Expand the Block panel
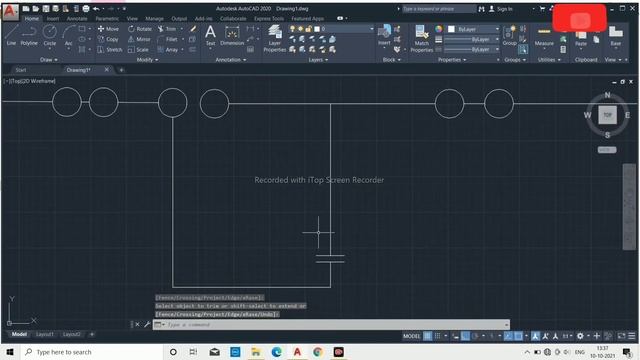640x360 pixels. [x=391, y=60]
